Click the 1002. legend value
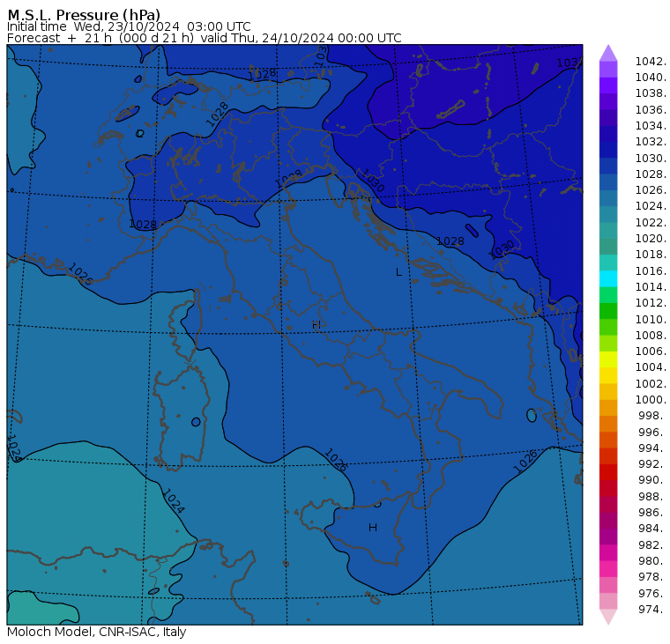This screenshot has height=644, width=670. coord(651,383)
